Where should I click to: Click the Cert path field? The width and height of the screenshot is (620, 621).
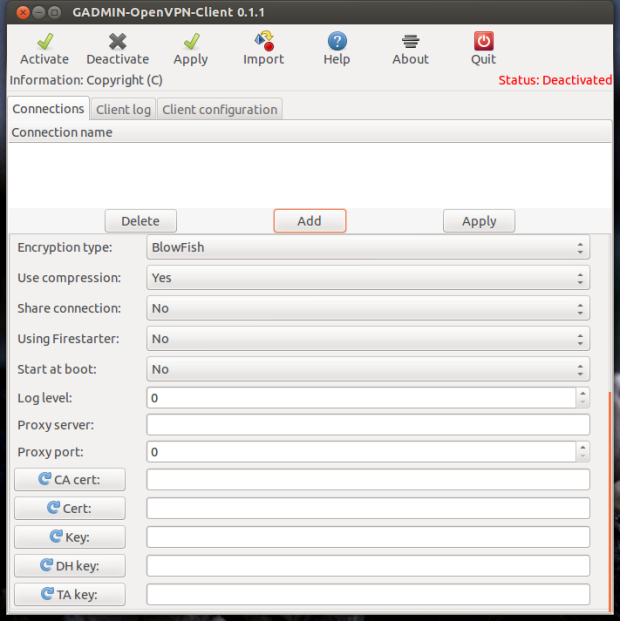pos(368,508)
